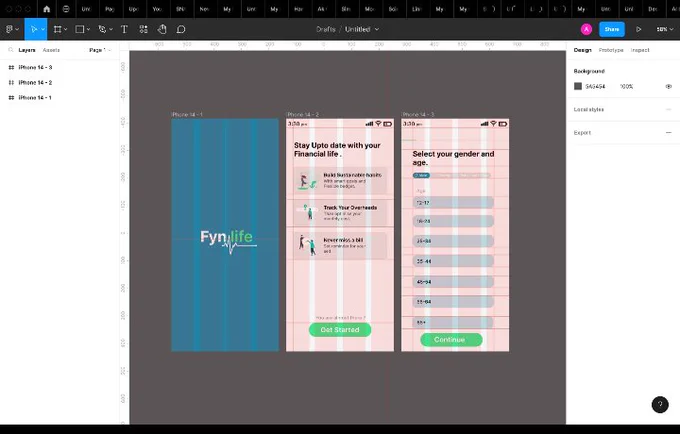680x434 pixels.
Task: Select the Pen tool
Action: pyautogui.click(x=102, y=29)
